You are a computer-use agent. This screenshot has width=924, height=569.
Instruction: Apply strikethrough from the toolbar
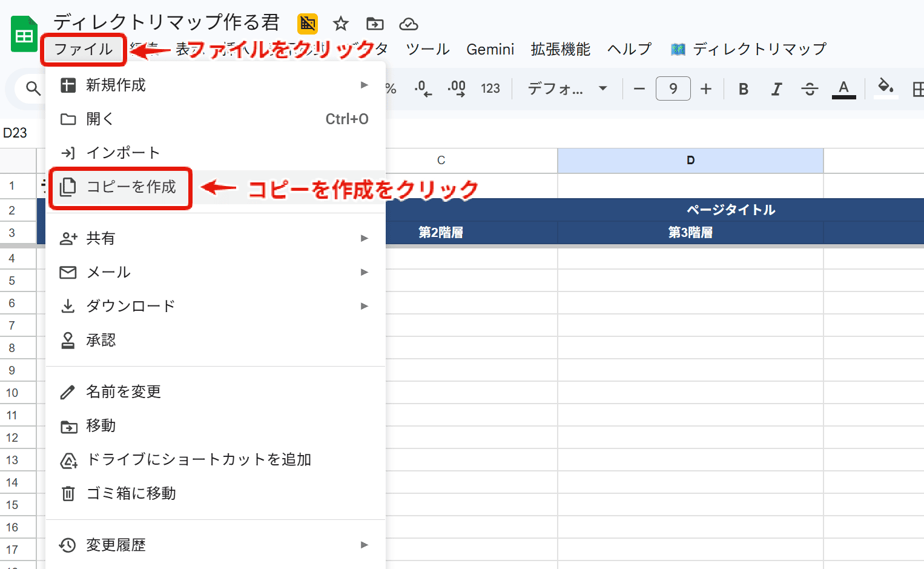[x=810, y=89]
